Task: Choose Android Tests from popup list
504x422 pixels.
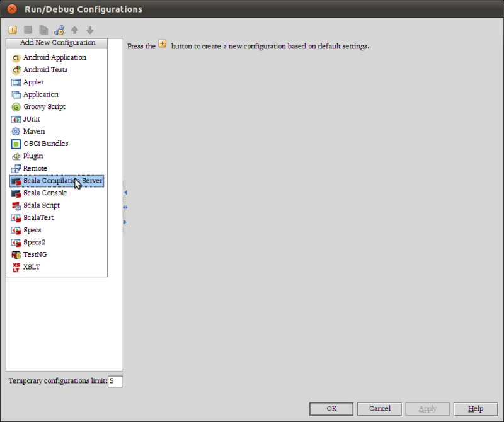Action: 57,70
